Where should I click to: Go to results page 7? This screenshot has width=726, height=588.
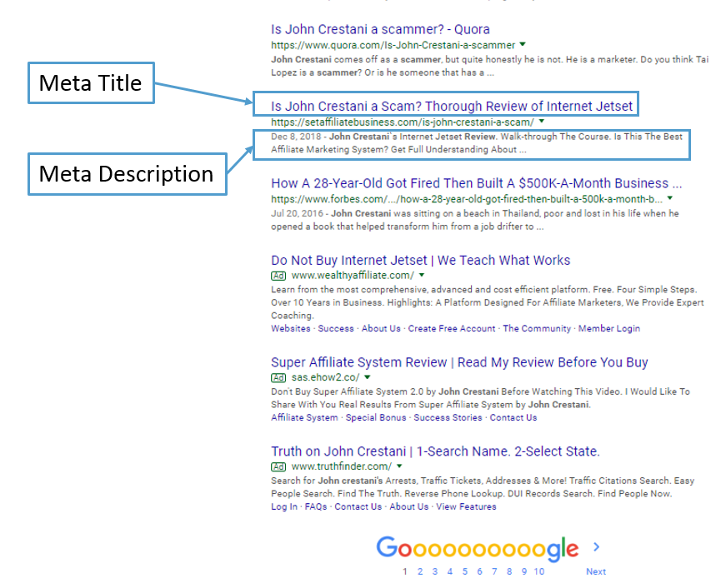(x=494, y=572)
